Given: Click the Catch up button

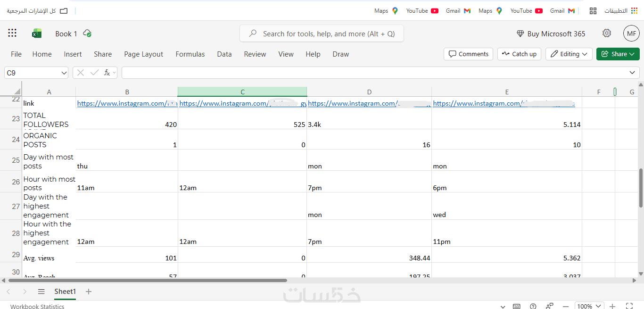Looking at the screenshot, I should point(519,54).
